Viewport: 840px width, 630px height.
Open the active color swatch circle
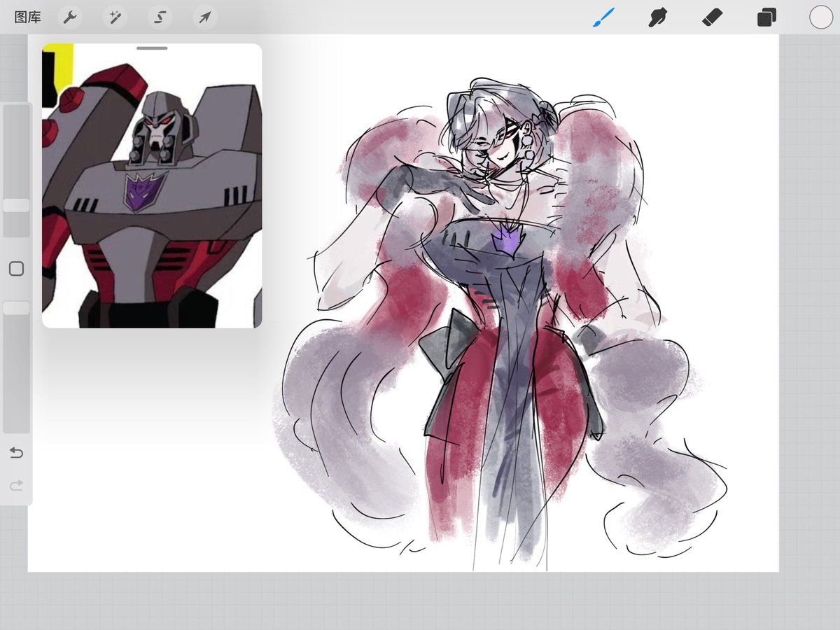pos(821,17)
